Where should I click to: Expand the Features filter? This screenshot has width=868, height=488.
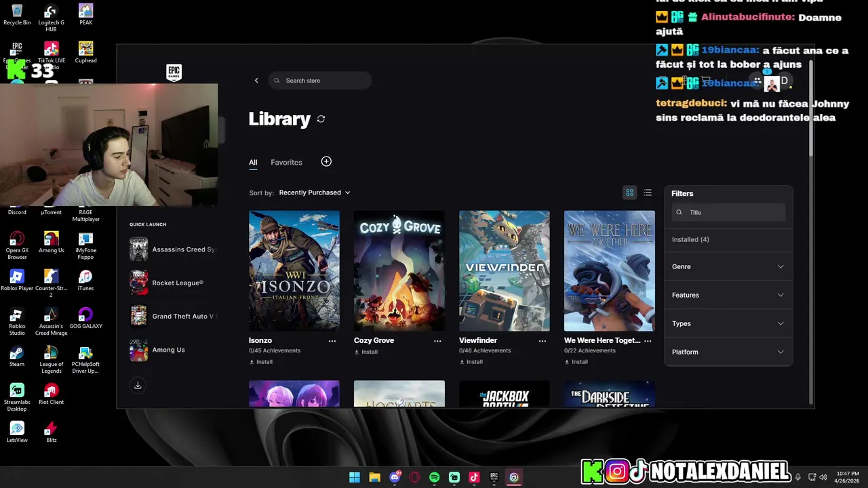click(728, 295)
